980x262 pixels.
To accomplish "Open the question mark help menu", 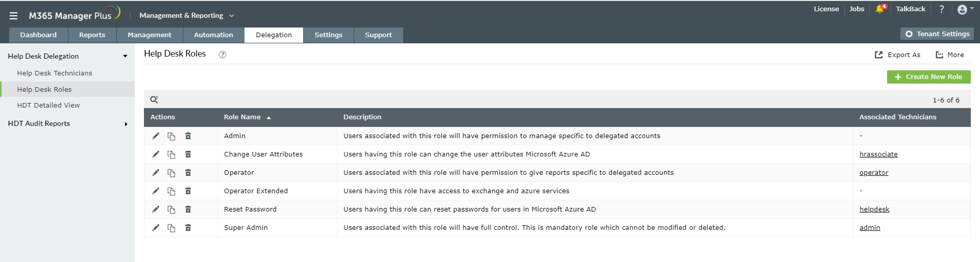I will tap(942, 9).
